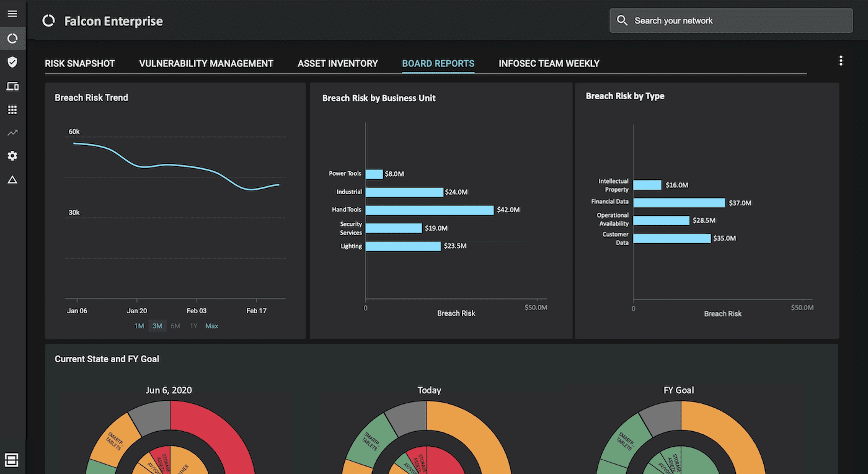The width and height of the screenshot is (868, 474).
Task: Click the Breach Risk Trend title
Action: point(91,97)
